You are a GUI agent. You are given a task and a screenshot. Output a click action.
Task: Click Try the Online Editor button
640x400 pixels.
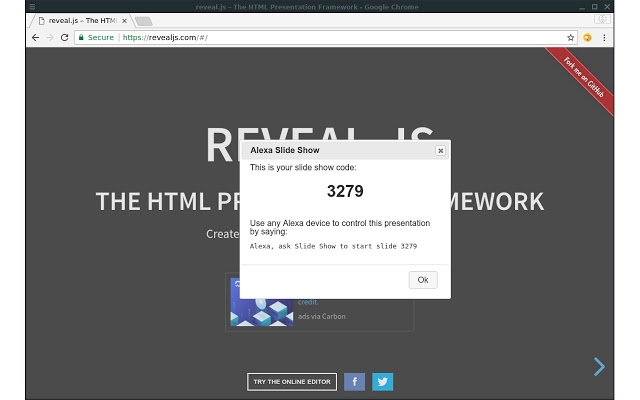point(292,382)
